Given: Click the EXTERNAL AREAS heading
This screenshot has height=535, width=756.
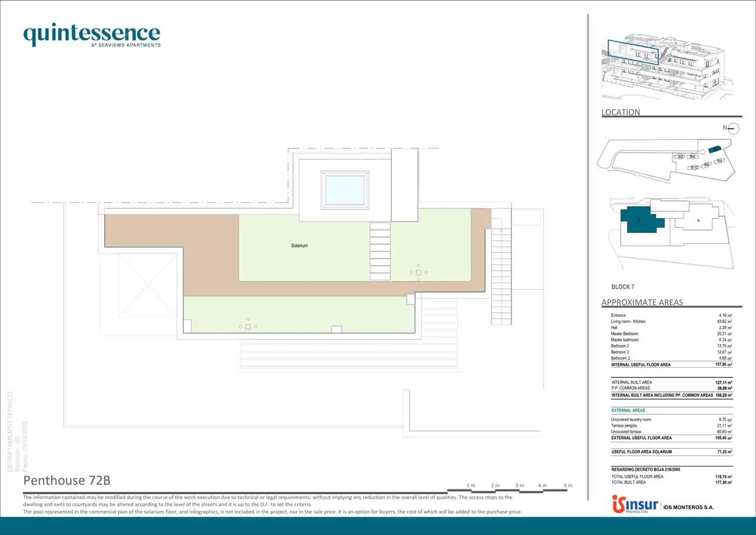Looking at the screenshot, I should click(628, 410).
